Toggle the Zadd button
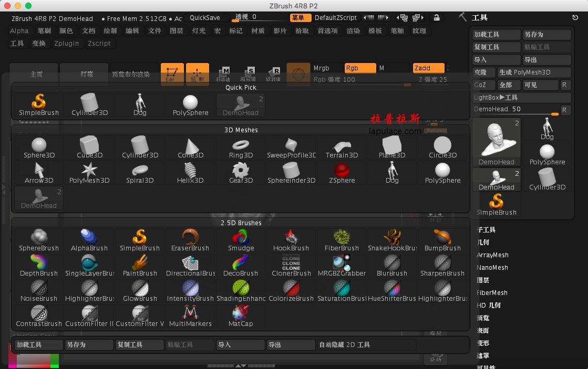 point(429,68)
